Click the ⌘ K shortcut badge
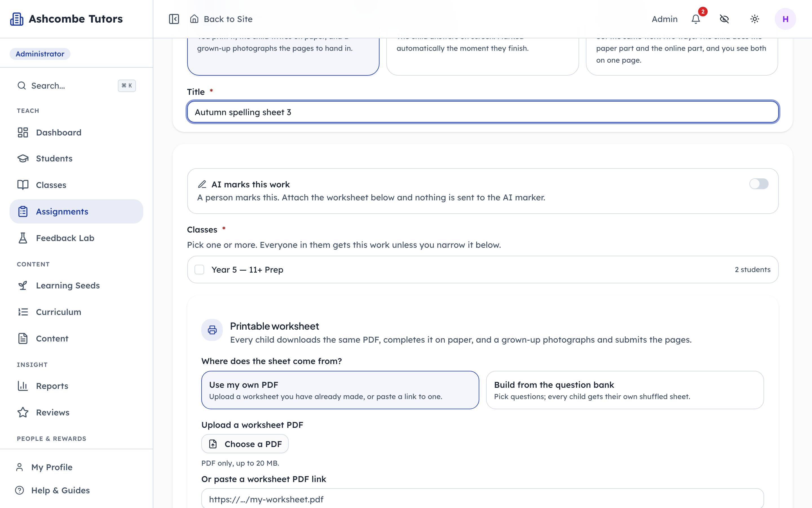The image size is (812, 508). (127, 86)
